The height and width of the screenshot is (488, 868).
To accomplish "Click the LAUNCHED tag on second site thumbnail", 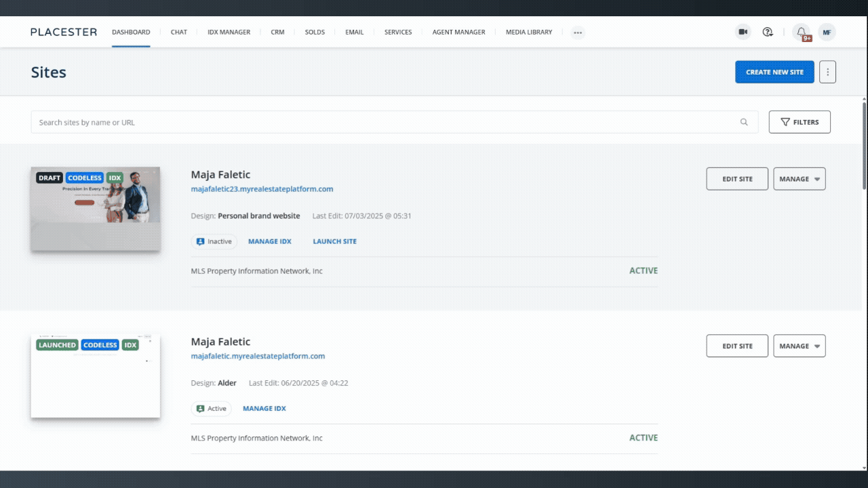I will 58,345.
